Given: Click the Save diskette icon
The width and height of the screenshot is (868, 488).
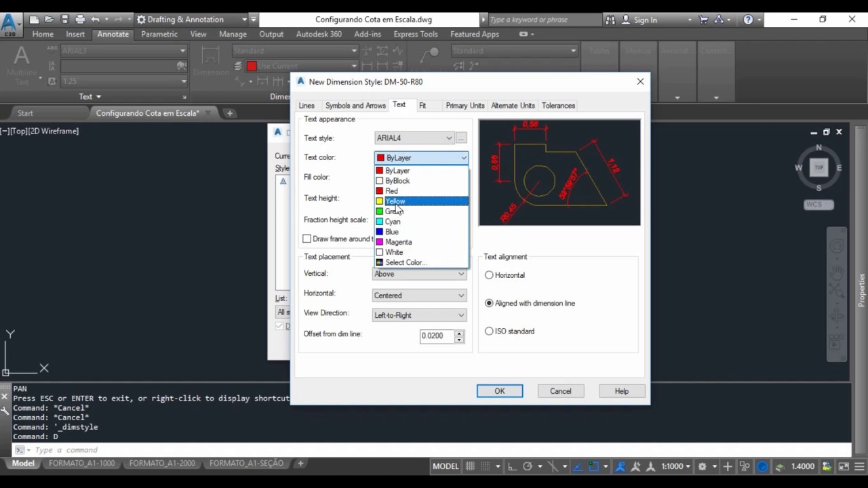Looking at the screenshot, I should tap(64, 20).
